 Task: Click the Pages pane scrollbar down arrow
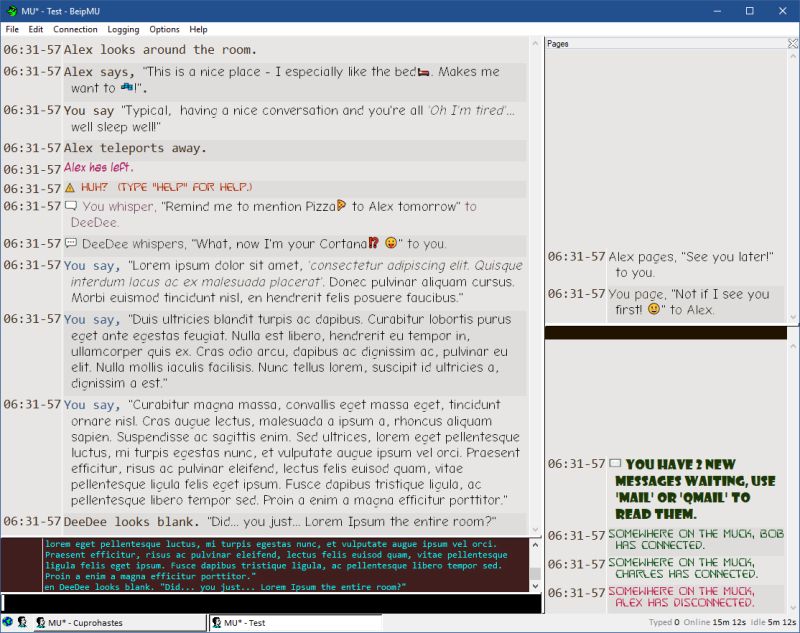(x=793, y=317)
